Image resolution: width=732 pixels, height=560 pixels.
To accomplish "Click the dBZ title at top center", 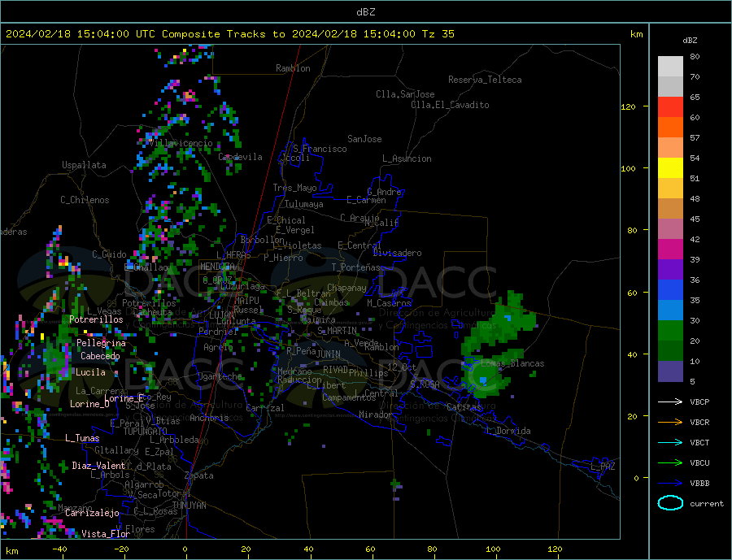I will tap(365, 12).
